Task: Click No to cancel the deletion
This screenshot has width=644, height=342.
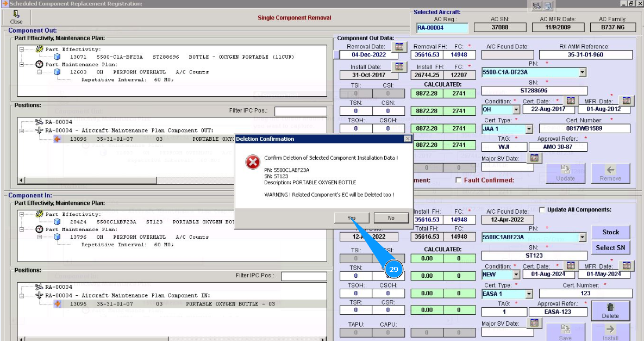Action: pyautogui.click(x=391, y=218)
